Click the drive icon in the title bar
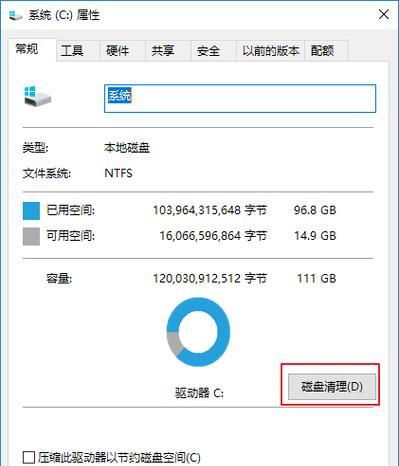 [15, 15]
